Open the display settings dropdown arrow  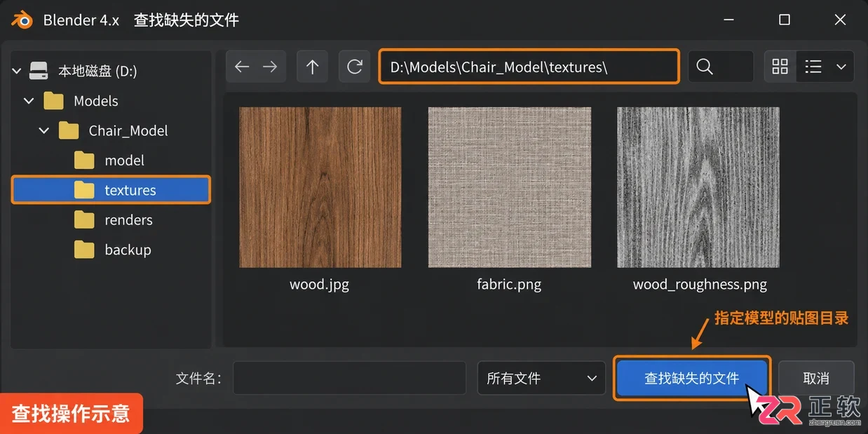tap(841, 67)
